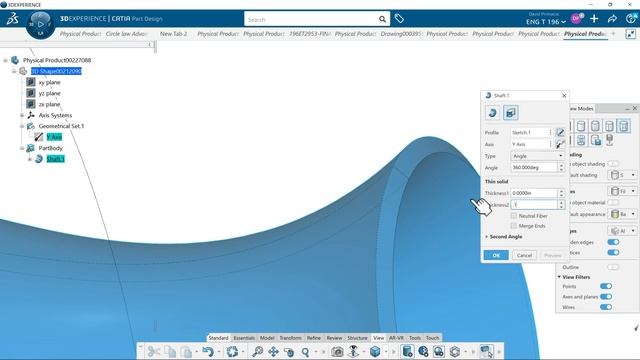Open the New Tab 2 tab
Image resolution: width=640 pixels, height=360 pixels.
(173, 34)
